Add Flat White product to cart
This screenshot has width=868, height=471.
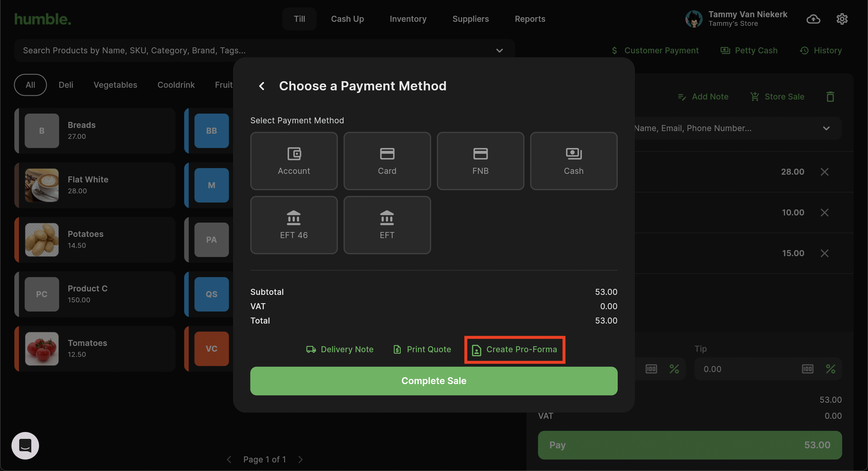point(95,185)
